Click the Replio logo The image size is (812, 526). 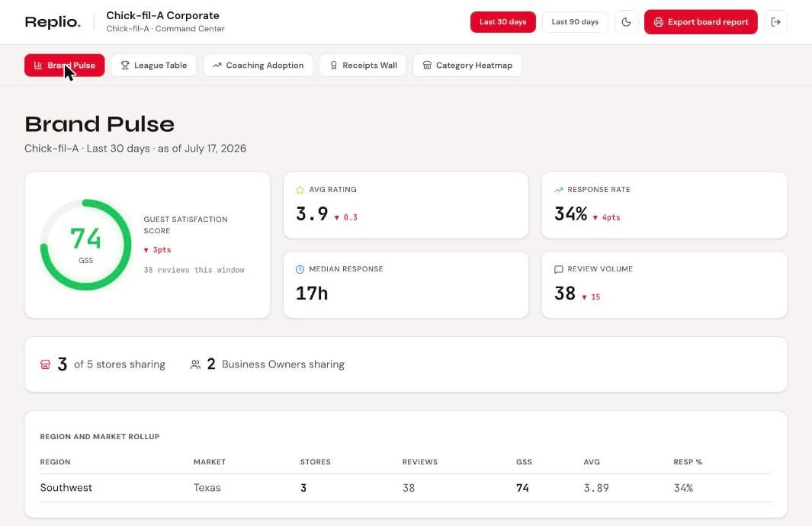pyautogui.click(x=53, y=22)
